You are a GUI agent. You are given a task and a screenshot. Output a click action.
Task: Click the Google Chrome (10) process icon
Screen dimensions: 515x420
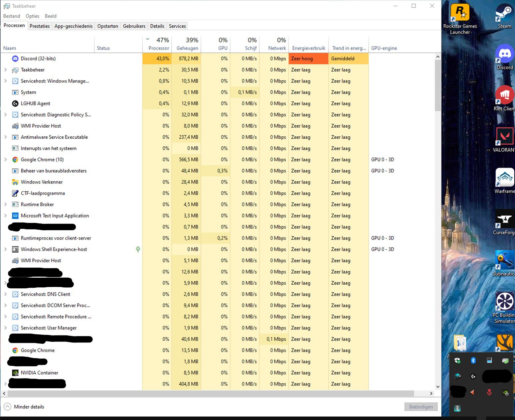coord(15,160)
